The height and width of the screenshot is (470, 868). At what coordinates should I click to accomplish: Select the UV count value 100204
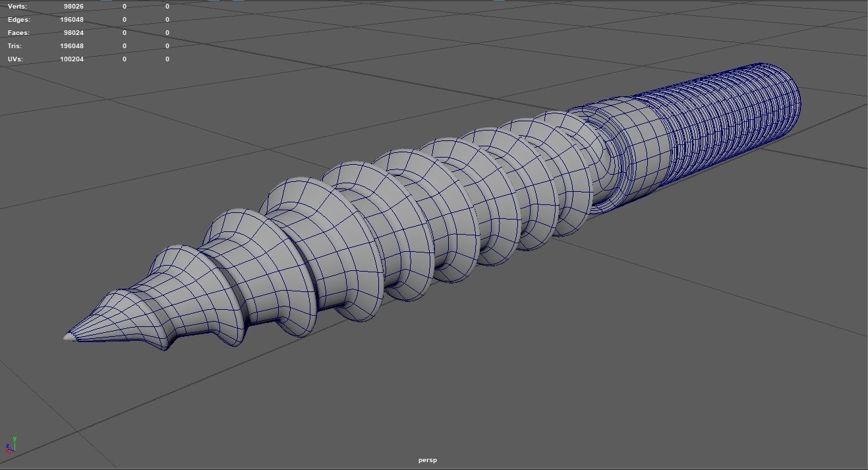coord(71,59)
